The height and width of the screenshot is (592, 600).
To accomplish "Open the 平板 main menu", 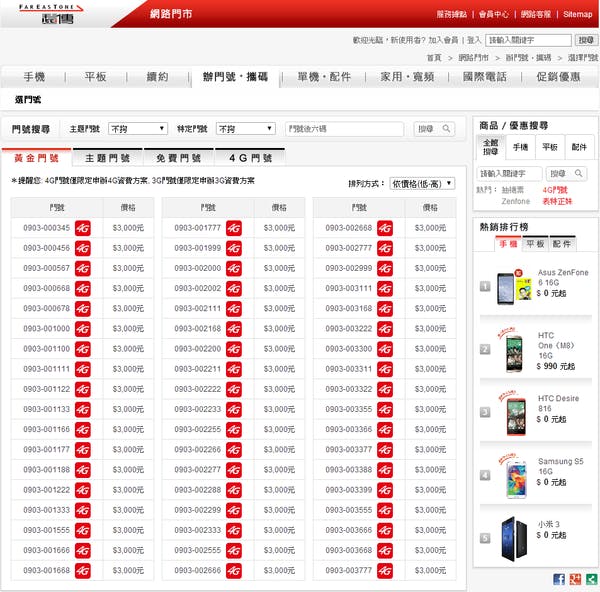I will point(96,77).
